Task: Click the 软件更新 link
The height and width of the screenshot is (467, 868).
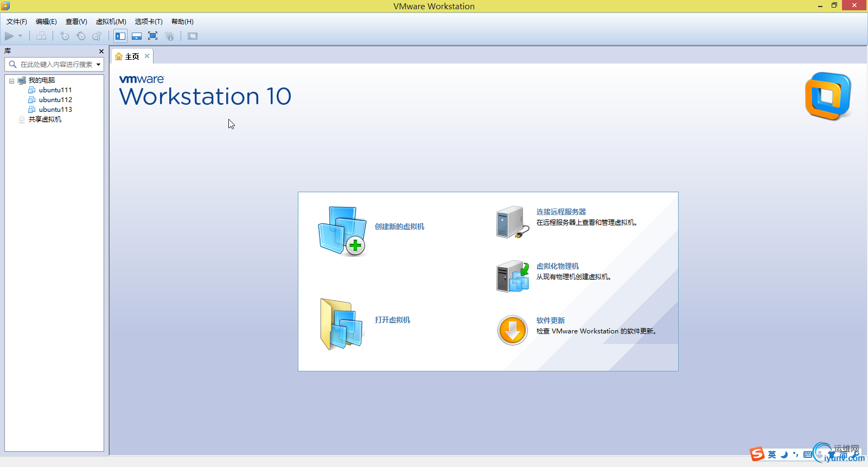Action: point(551,320)
